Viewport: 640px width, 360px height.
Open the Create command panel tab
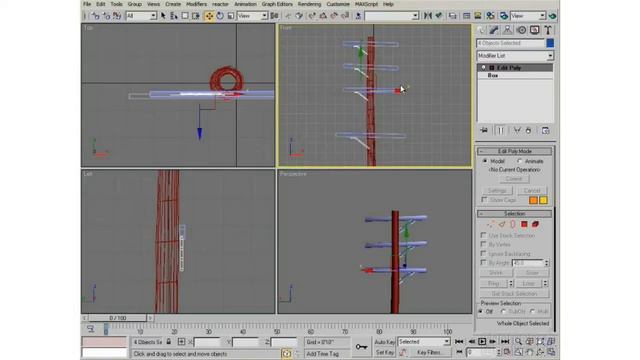(482, 30)
